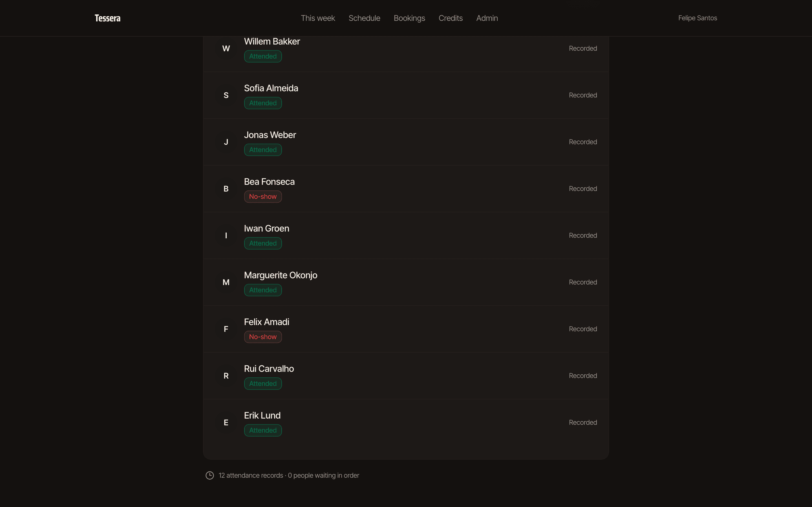812x507 pixels.
Task: Click Marguerite Okonjo's M avatar
Action: click(226, 282)
